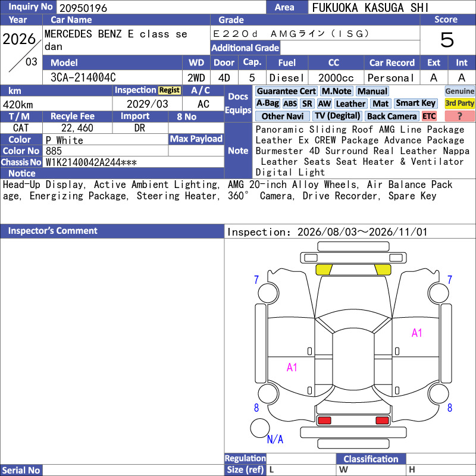
Task: Click the score value 5
Action: pos(447,40)
